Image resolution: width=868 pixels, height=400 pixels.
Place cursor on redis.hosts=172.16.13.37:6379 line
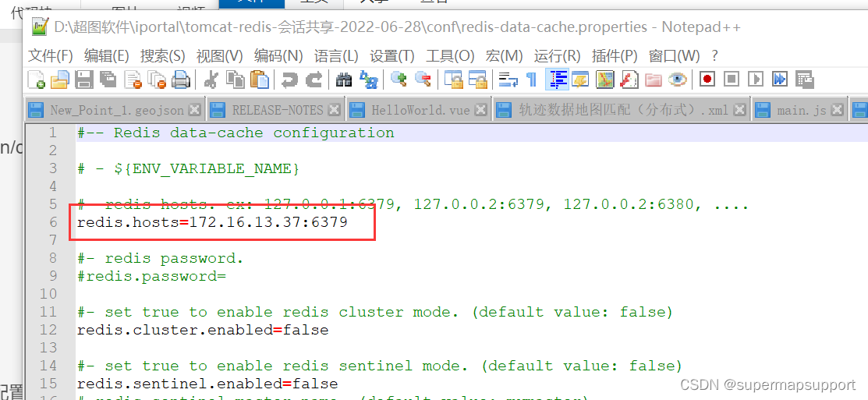pyautogui.click(x=212, y=222)
